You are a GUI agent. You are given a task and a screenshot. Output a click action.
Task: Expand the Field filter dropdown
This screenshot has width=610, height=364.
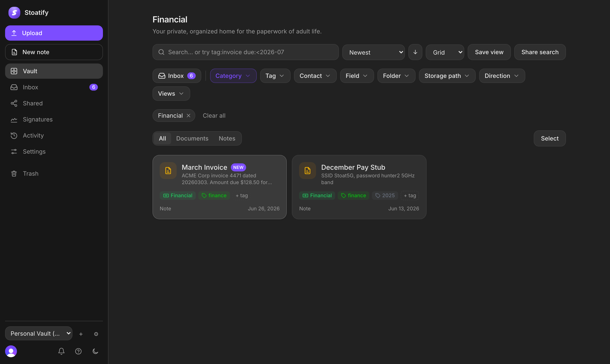[x=357, y=76]
